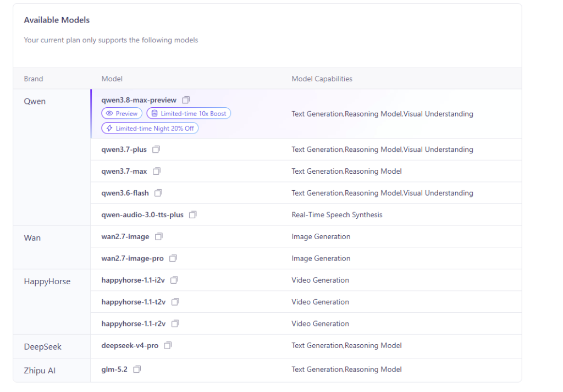
Task: Click the Limited-time 10x Boost badge
Action: click(x=189, y=113)
